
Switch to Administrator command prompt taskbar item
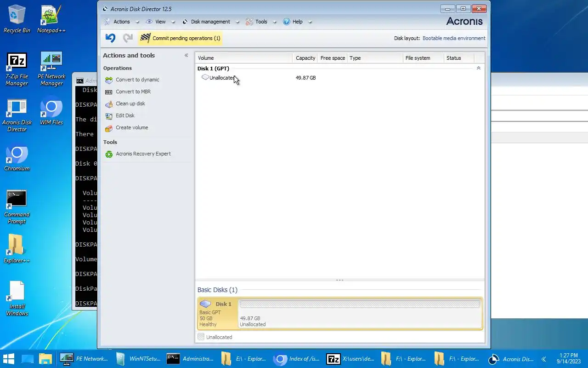(x=191, y=359)
